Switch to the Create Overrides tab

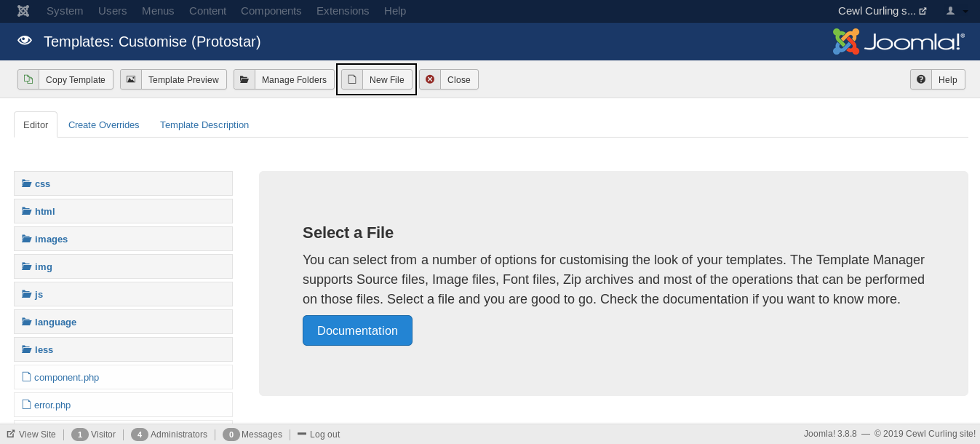(104, 124)
